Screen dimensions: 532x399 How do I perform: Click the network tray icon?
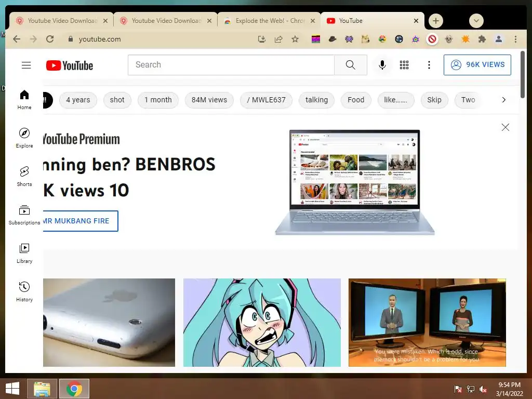(471, 389)
